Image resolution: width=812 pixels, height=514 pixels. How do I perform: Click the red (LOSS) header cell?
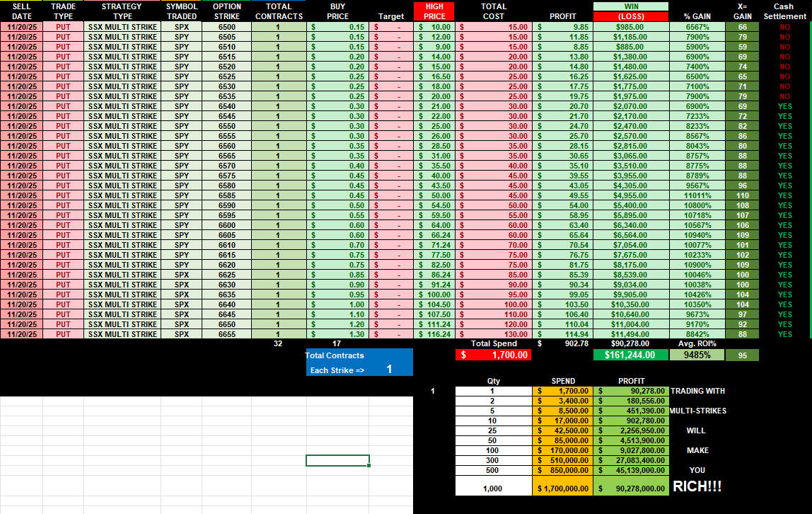pyautogui.click(x=632, y=16)
